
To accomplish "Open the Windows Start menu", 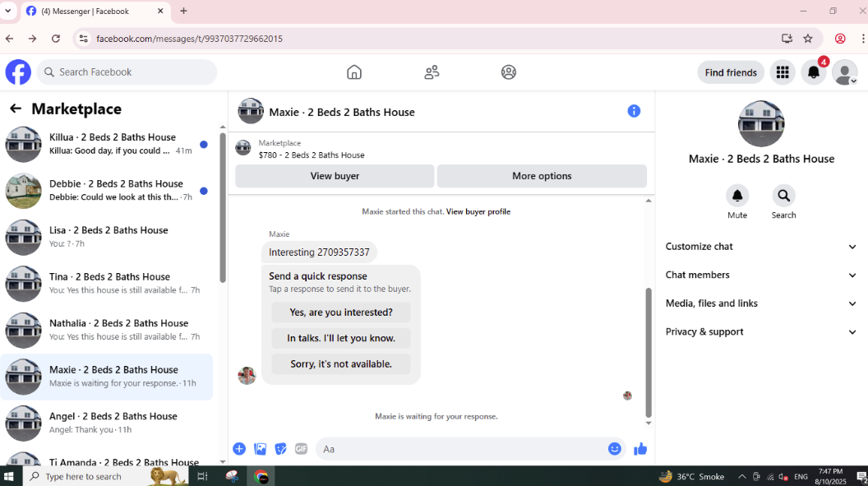I will click(9, 476).
